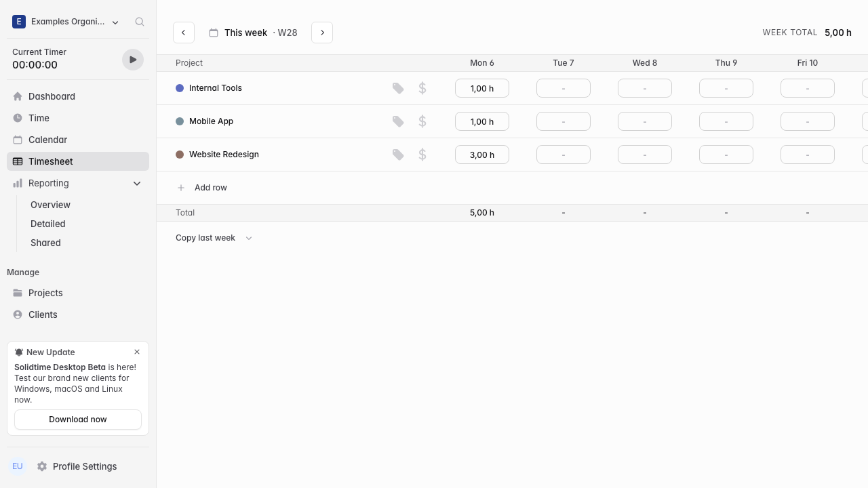The image size is (868, 488).
Task: Open the Copy last week dropdown arrow
Action: point(249,238)
